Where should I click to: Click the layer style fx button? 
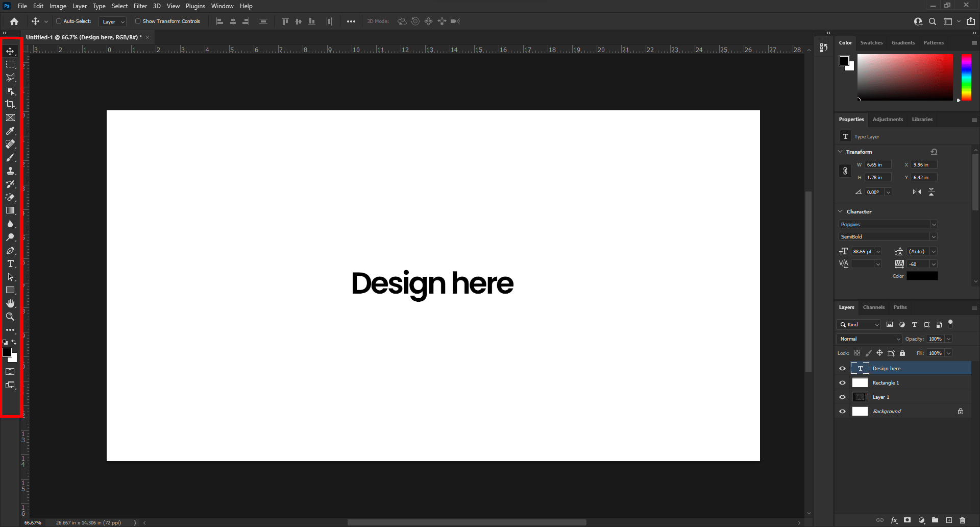point(894,520)
